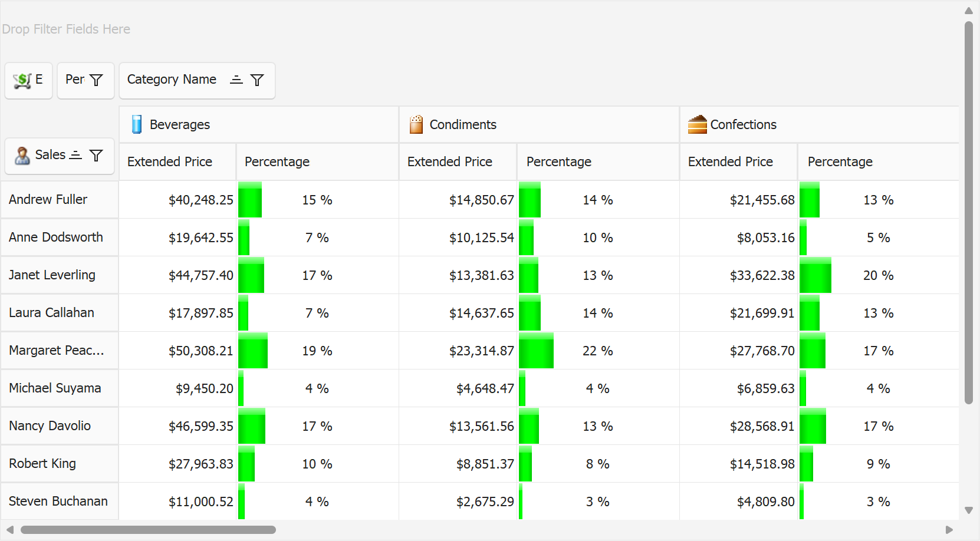Toggle sort order on the Sales field

(x=75, y=155)
